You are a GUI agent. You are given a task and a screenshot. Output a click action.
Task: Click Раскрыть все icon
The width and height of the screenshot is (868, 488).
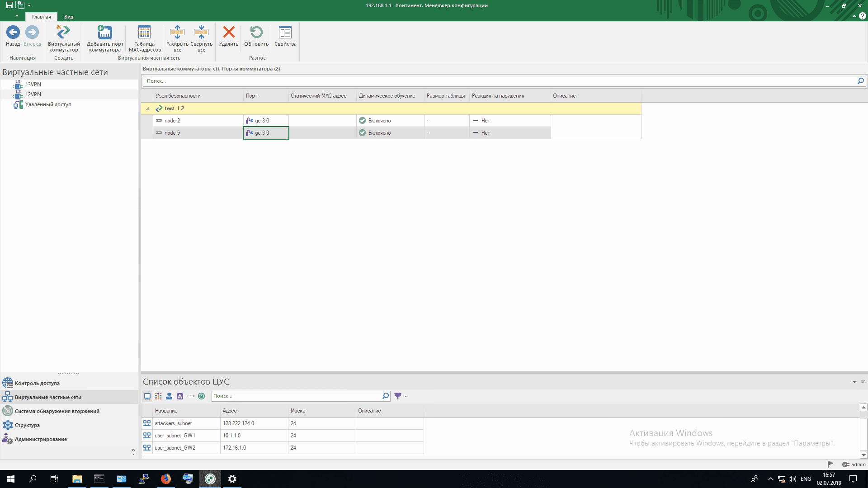pos(177,33)
